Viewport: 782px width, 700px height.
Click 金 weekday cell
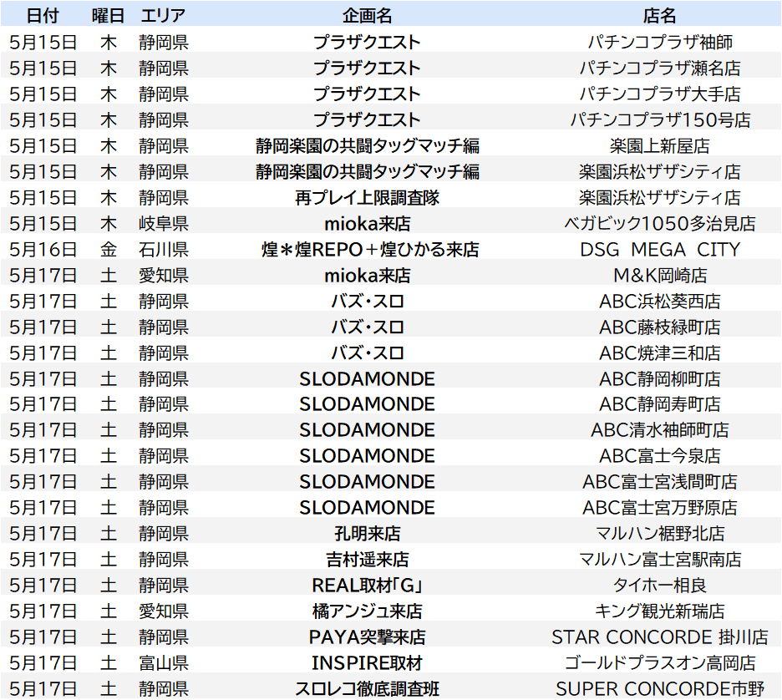[109, 249]
